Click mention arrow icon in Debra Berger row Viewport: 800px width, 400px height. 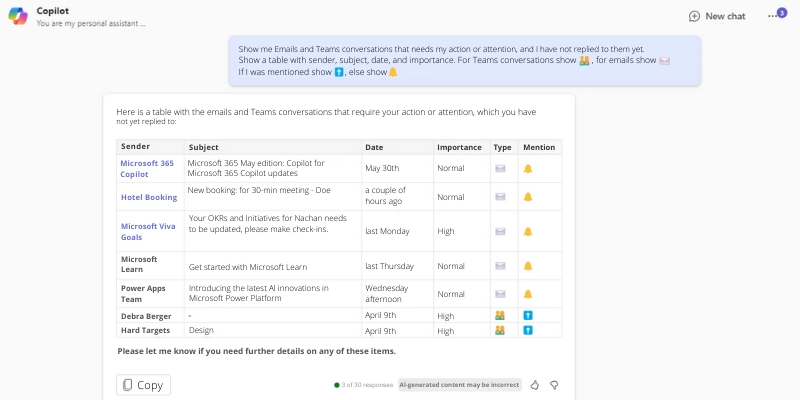pos(528,316)
